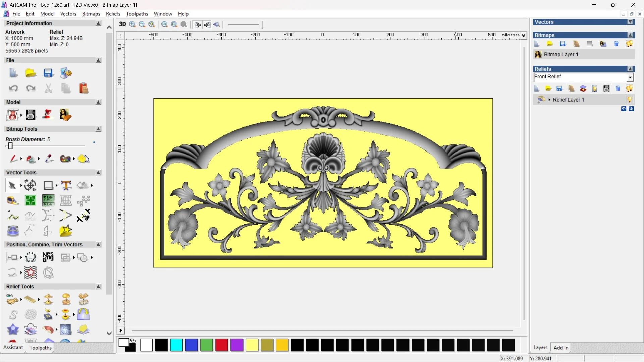Select the red color swatch

[222, 345]
